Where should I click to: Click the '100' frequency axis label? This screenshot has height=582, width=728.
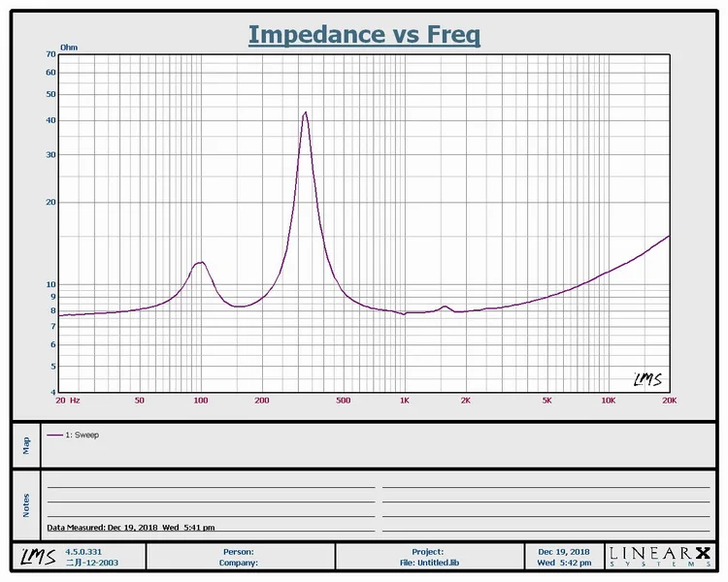[201, 400]
